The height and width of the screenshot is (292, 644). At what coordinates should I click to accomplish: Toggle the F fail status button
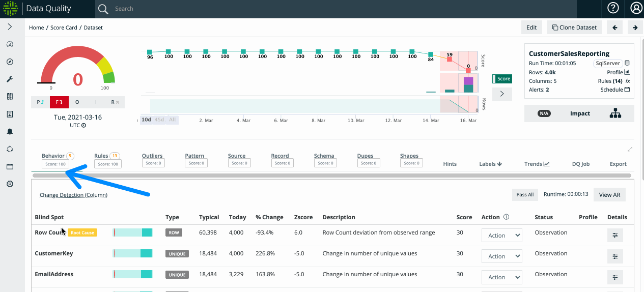coord(59,102)
